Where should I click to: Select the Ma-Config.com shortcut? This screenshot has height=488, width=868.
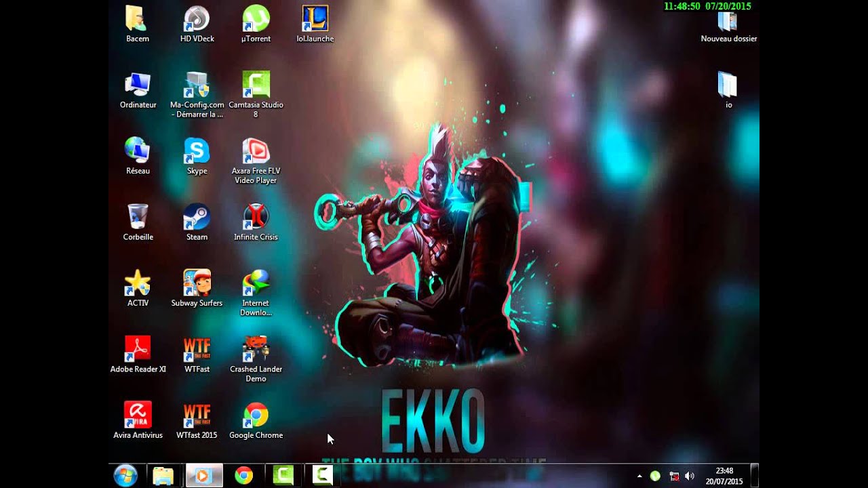197,95
